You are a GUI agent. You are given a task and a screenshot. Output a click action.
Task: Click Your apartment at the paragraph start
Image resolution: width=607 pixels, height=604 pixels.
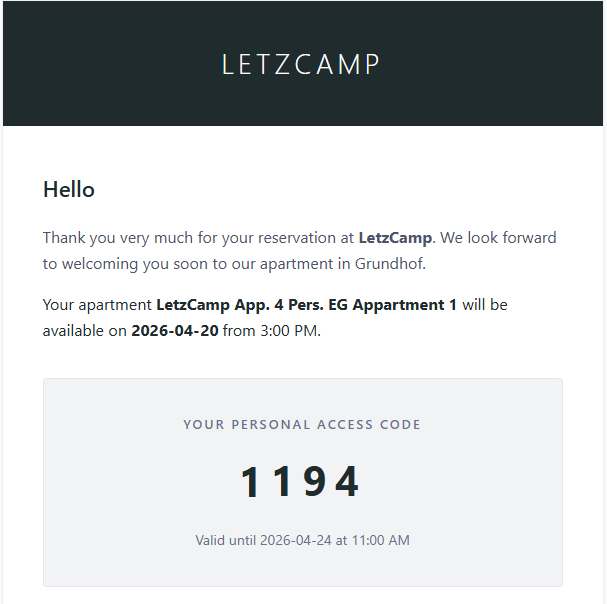(97, 304)
